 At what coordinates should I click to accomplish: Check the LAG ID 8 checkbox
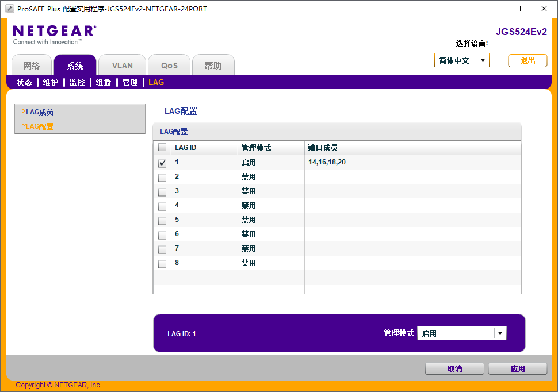[x=162, y=264]
